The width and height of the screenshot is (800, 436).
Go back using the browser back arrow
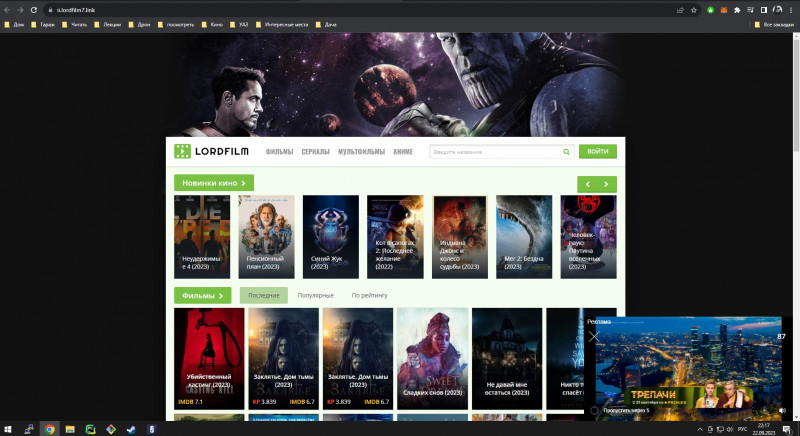[7, 10]
